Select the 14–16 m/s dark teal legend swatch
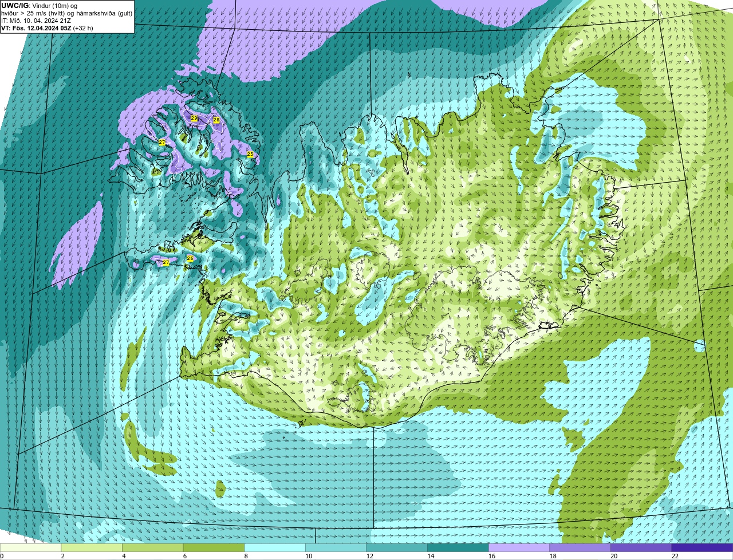Screen dimensions: 733x560 458,547
